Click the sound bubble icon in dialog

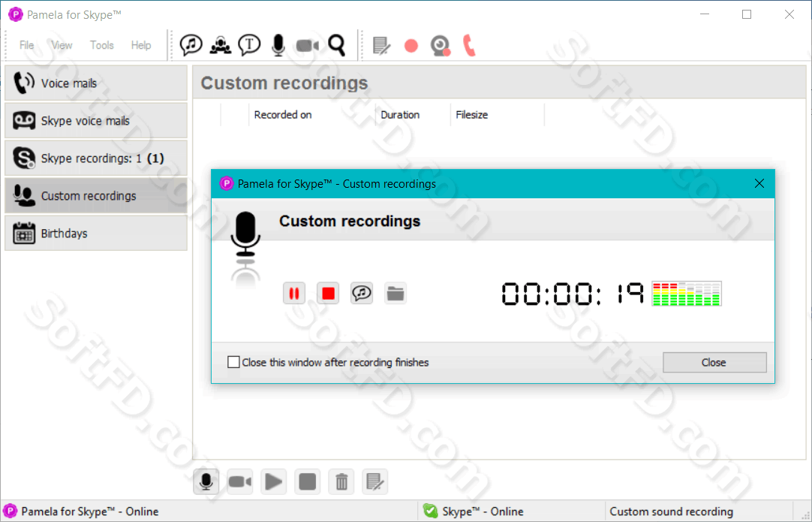(362, 294)
